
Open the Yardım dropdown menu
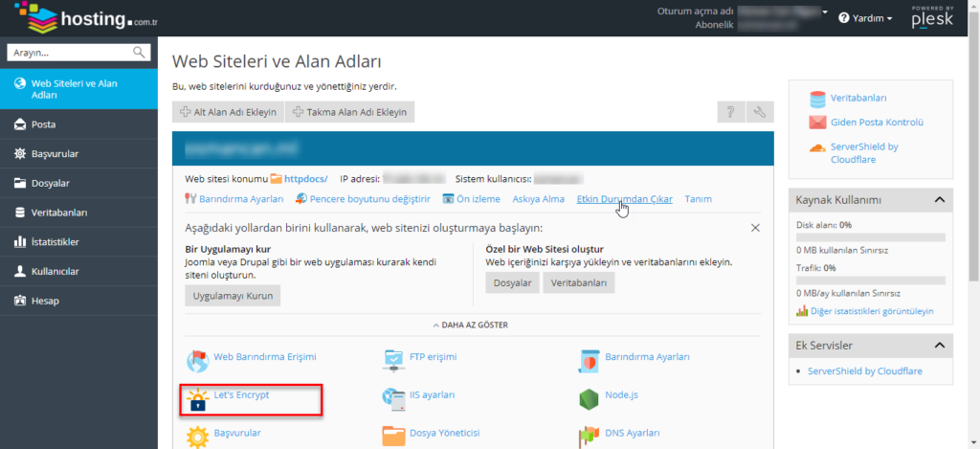tap(865, 18)
